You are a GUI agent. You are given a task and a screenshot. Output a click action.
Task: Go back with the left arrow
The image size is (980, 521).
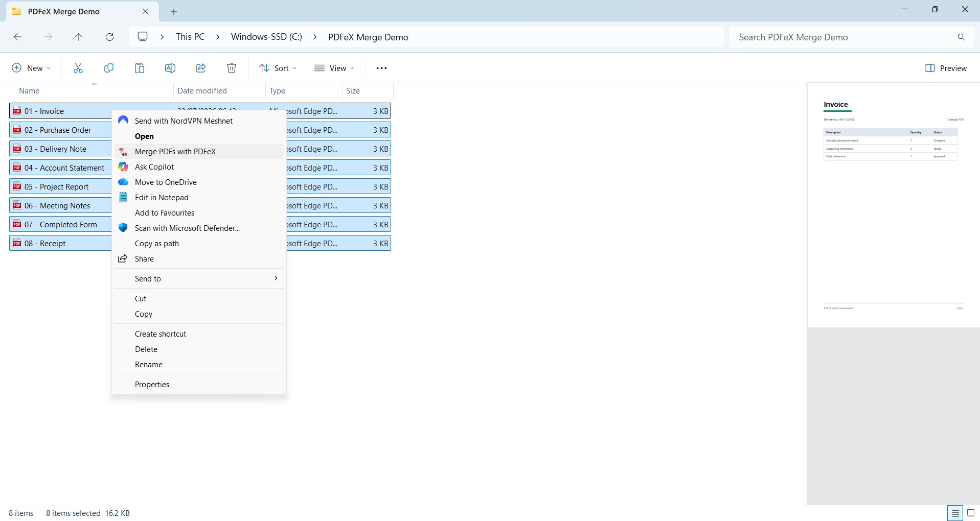(17, 37)
